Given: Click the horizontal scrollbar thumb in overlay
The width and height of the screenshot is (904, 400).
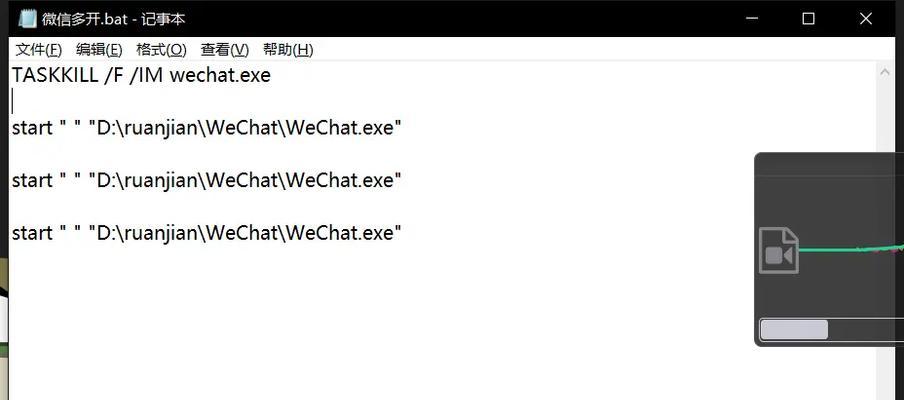Looking at the screenshot, I should click(794, 330).
